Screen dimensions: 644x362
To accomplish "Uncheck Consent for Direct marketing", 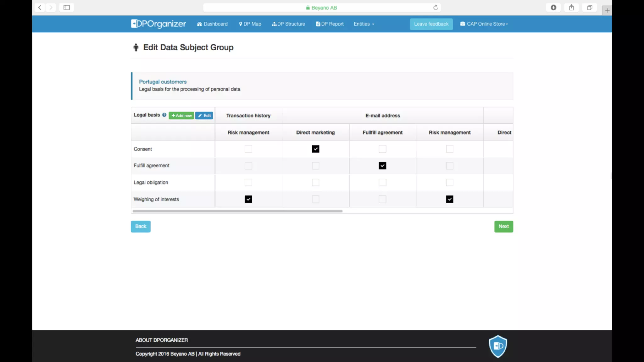I will (315, 149).
